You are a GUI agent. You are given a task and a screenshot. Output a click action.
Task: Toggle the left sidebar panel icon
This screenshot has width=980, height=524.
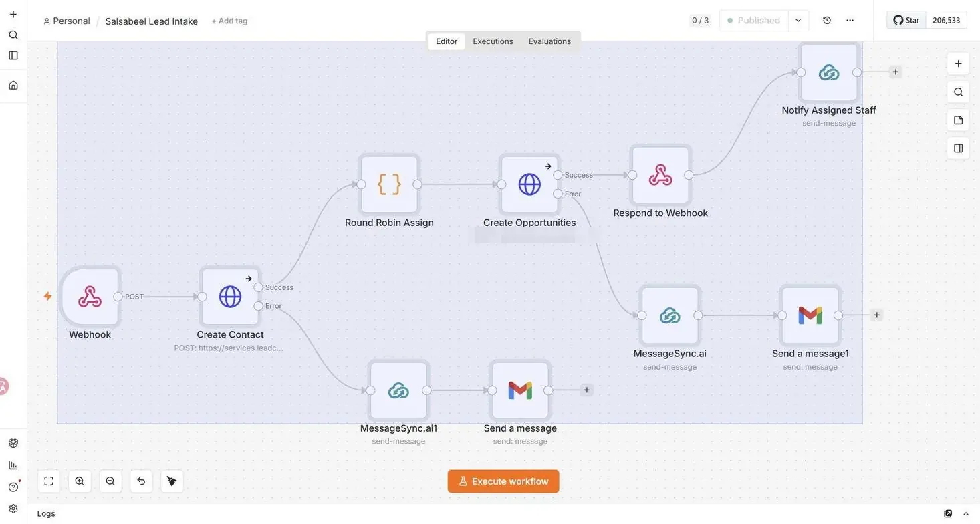(13, 55)
